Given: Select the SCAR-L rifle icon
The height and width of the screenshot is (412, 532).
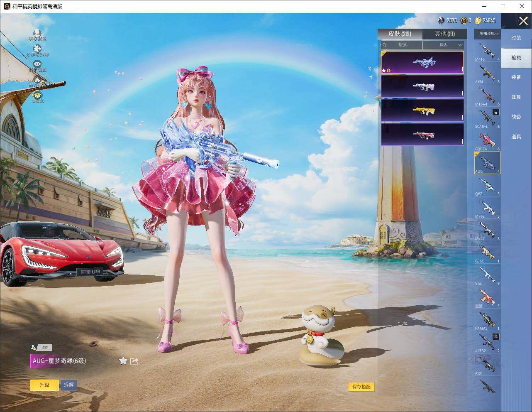Looking at the screenshot, I should pos(487,118).
